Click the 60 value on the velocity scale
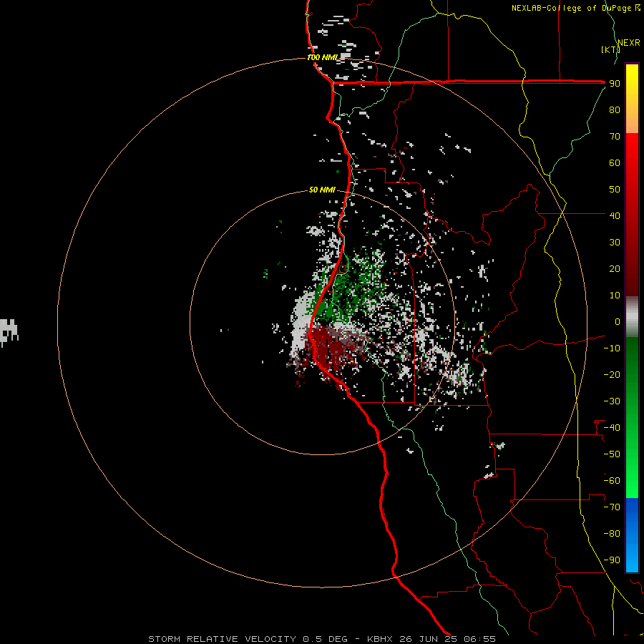The height and width of the screenshot is (644, 644). [x=615, y=163]
